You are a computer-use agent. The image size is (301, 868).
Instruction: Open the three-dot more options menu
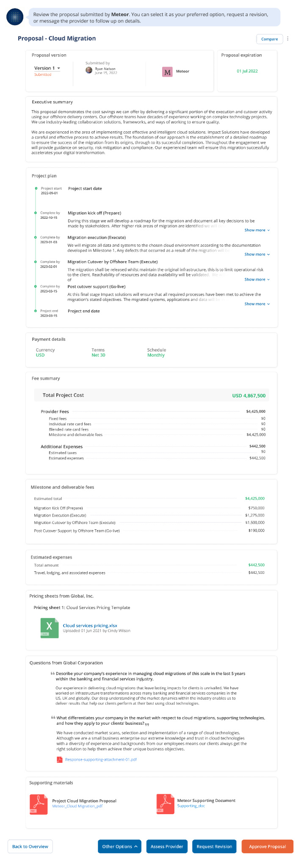pos(288,39)
